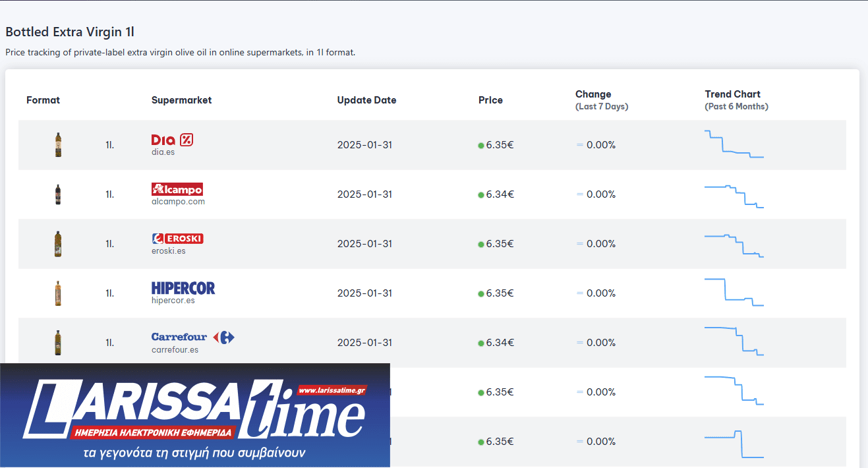Click the Dia supermarket logo
The height and width of the screenshot is (468, 868).
[x=172, y=140]
